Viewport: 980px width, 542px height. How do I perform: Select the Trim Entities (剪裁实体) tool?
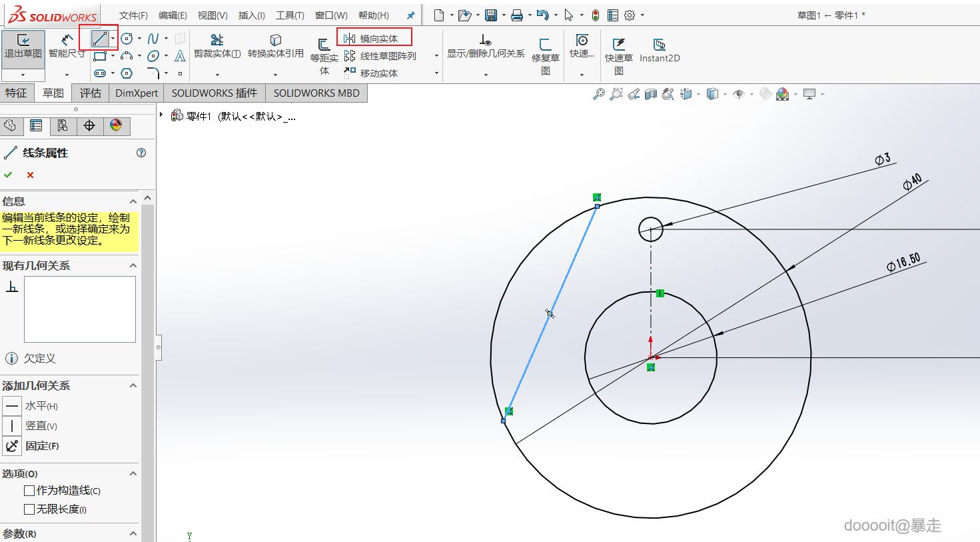coord(217,46)
